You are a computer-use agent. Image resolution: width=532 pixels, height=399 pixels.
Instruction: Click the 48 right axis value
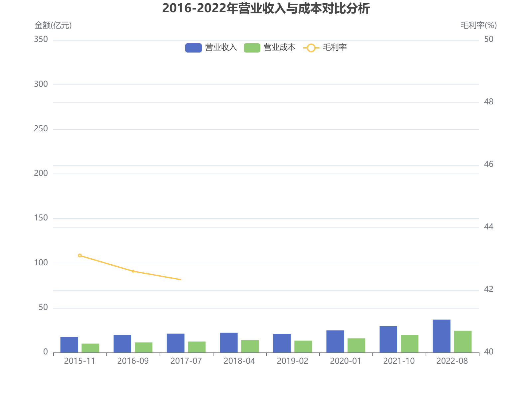coord(489,102)
